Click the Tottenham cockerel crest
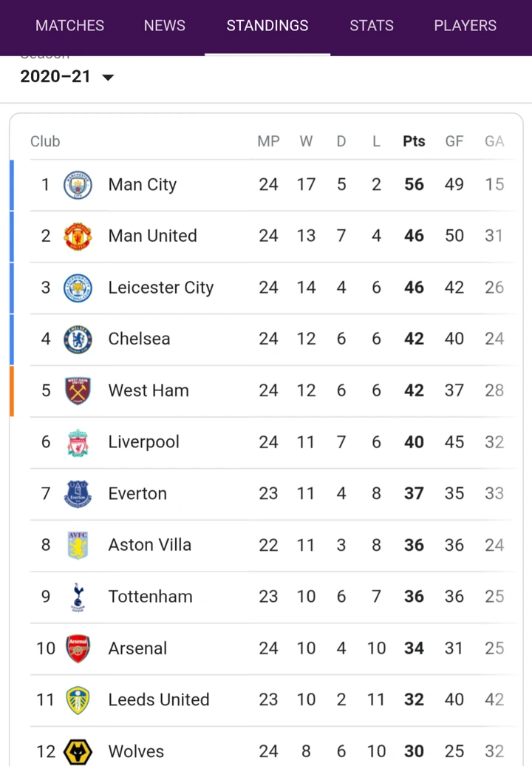This screenshot has width=532, height=766. pyautogui.click(x=78, y=597)
